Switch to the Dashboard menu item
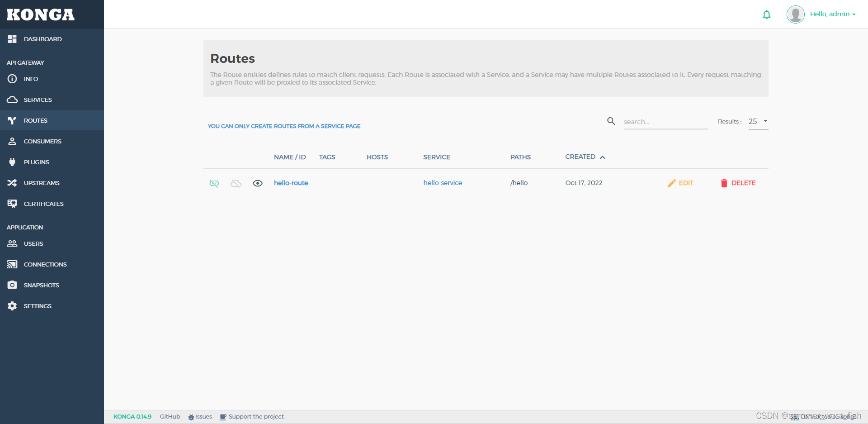 click(43, 39)
